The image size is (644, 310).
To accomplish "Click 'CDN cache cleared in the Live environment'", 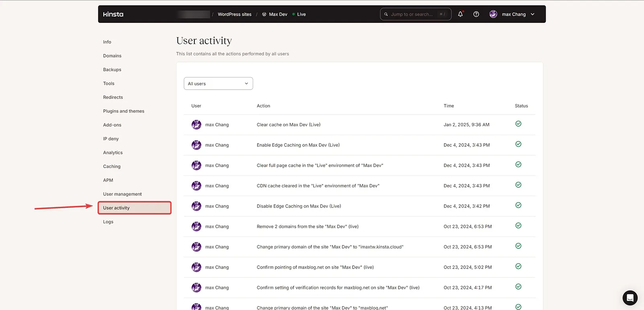I will pyautogui.click(x=318, y=186).
